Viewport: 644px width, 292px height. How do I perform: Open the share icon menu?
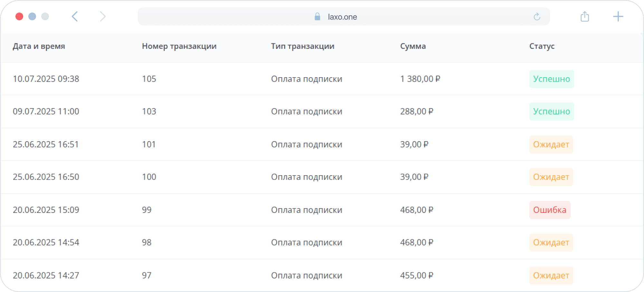coord(585,16)
